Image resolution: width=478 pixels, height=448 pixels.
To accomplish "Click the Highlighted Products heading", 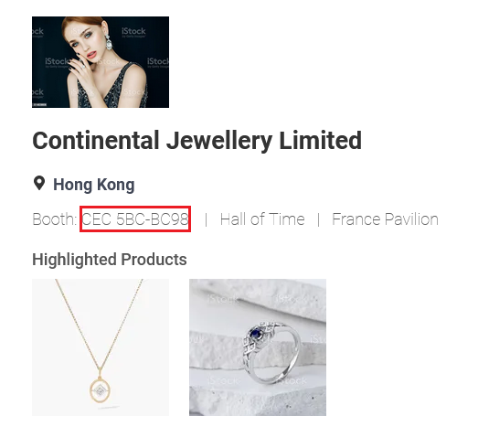I will click(110, 260).
